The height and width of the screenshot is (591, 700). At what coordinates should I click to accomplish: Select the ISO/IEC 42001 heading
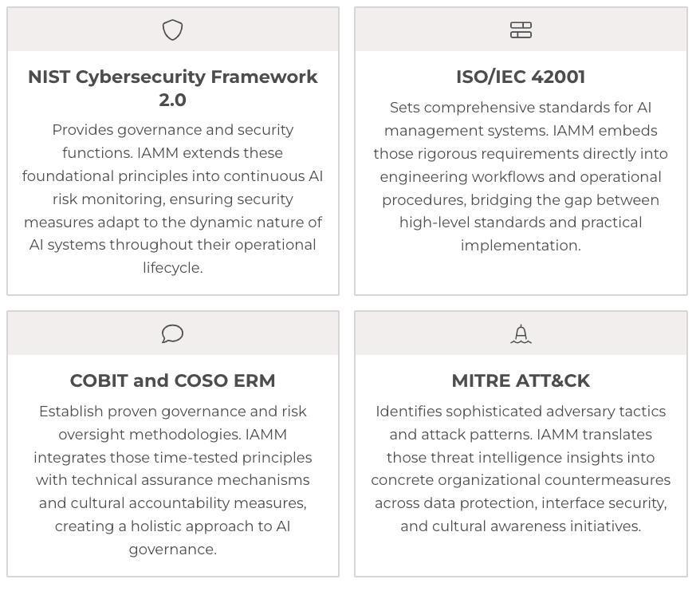pos(521,77)
